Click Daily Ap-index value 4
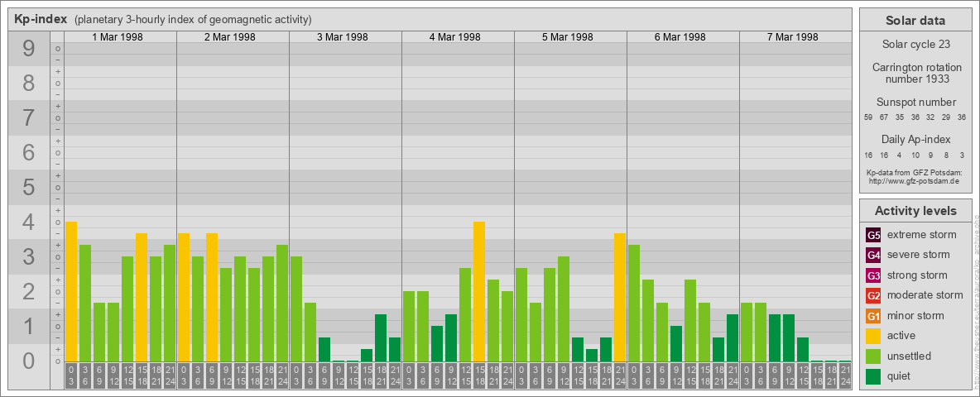This screenshot has width=980, height=397. coord(900,155)
